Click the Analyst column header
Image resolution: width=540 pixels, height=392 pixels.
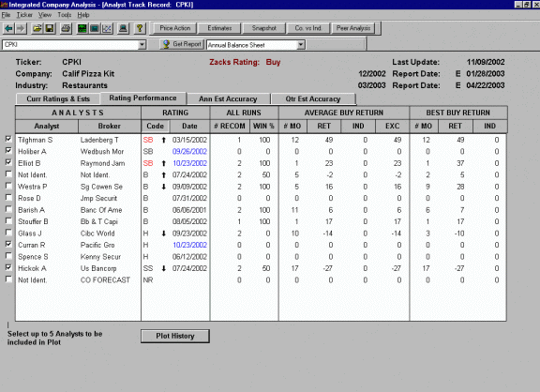click(x=47, y=126)
